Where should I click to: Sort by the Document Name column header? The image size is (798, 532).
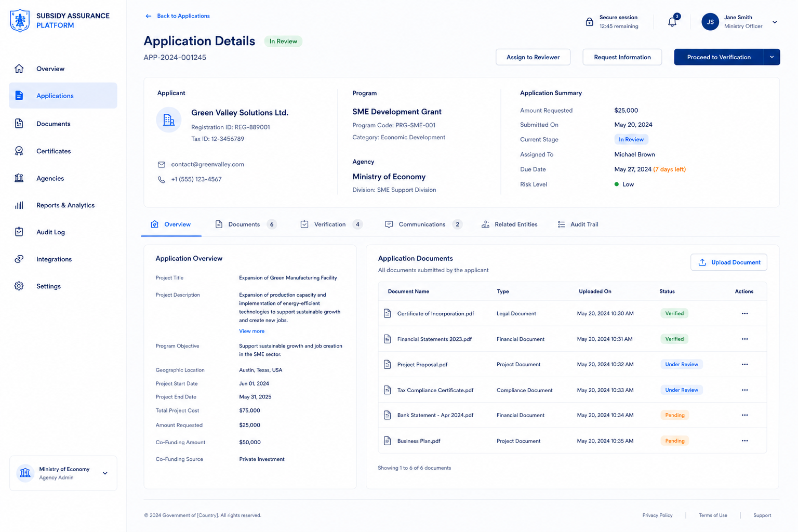point(408,291)
